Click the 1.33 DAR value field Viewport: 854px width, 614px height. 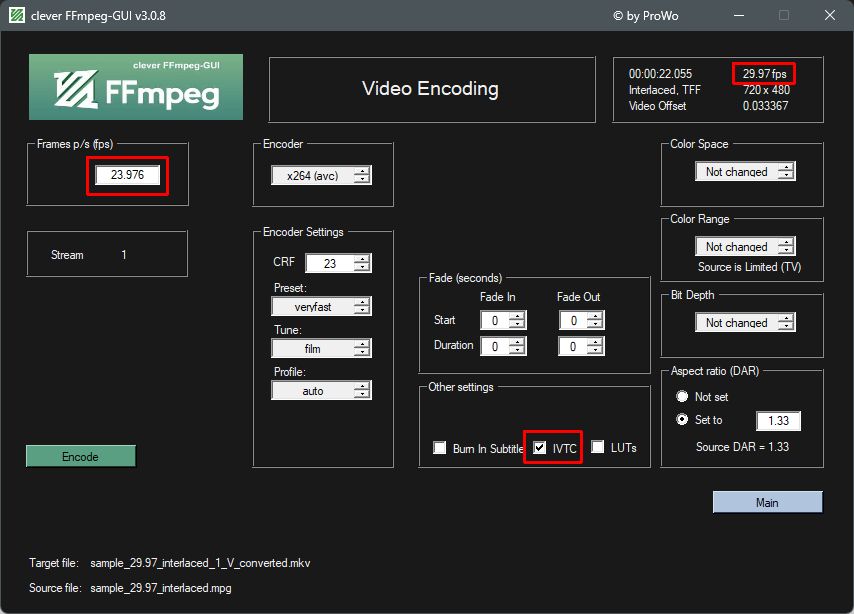(778, 421)
